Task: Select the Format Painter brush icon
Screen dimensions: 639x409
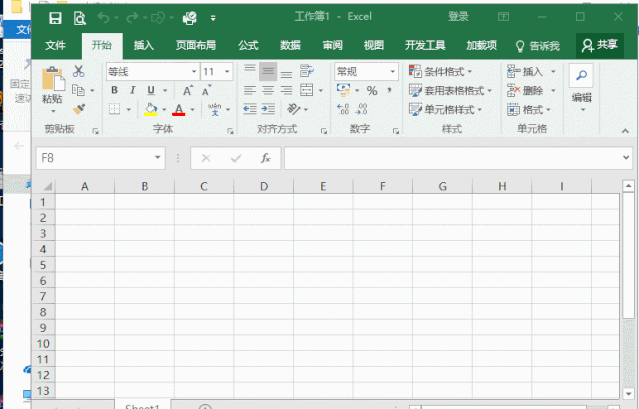Action: pyautogui.click(x=80, y=109)
